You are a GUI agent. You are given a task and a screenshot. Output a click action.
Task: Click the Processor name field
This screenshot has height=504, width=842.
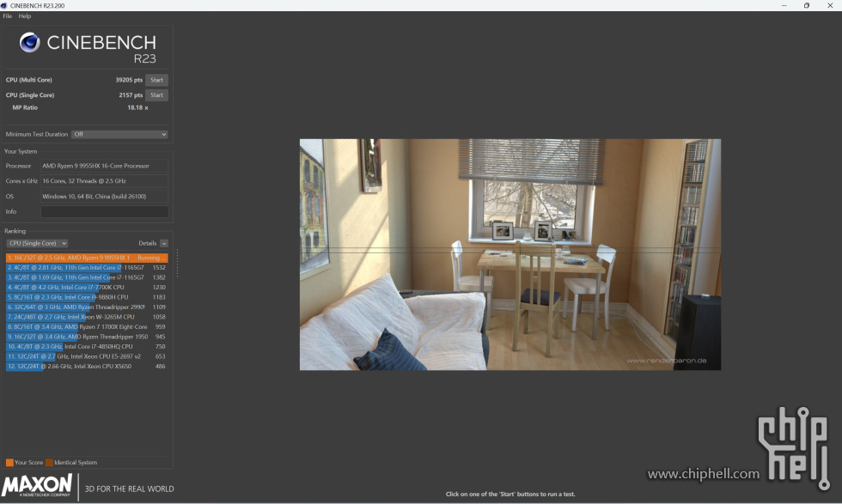[x=105, y=166]
